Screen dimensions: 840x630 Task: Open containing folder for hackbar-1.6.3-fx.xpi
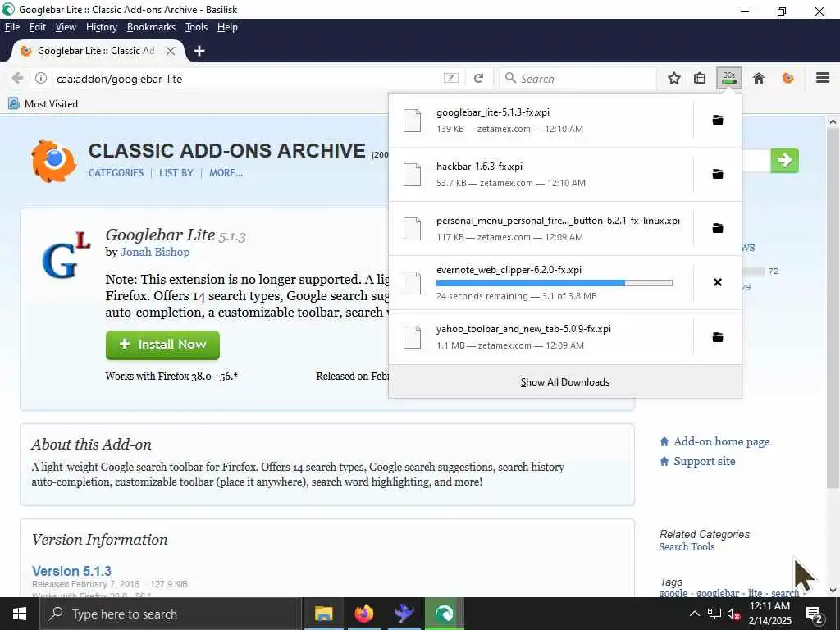[717, 174]
